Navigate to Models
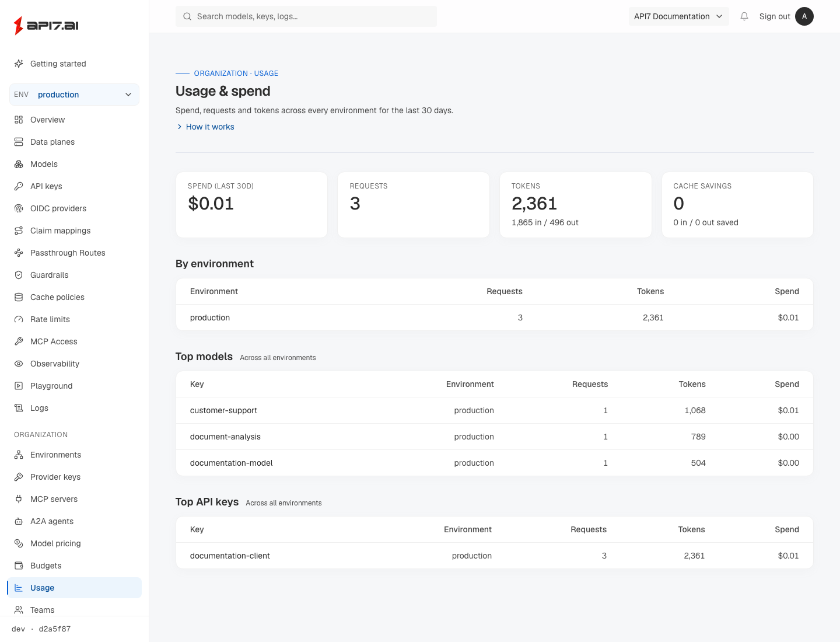 [74, 164]
